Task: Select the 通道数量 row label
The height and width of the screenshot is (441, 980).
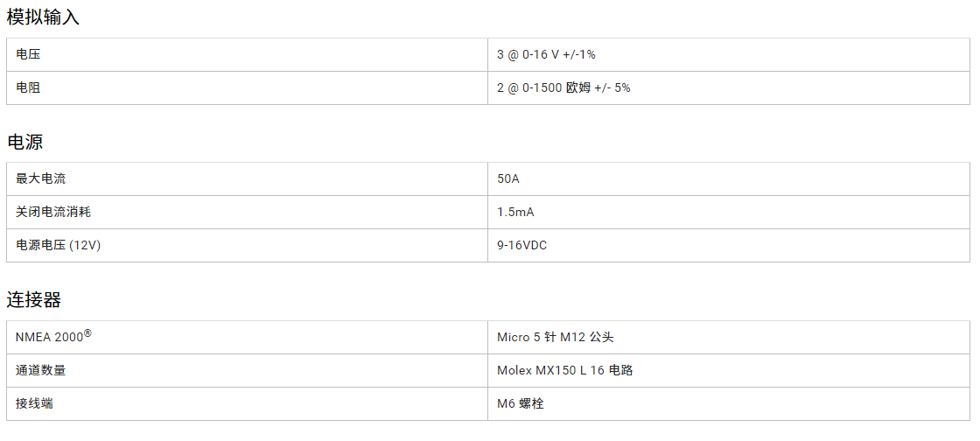Action: (x=40, y=371)
